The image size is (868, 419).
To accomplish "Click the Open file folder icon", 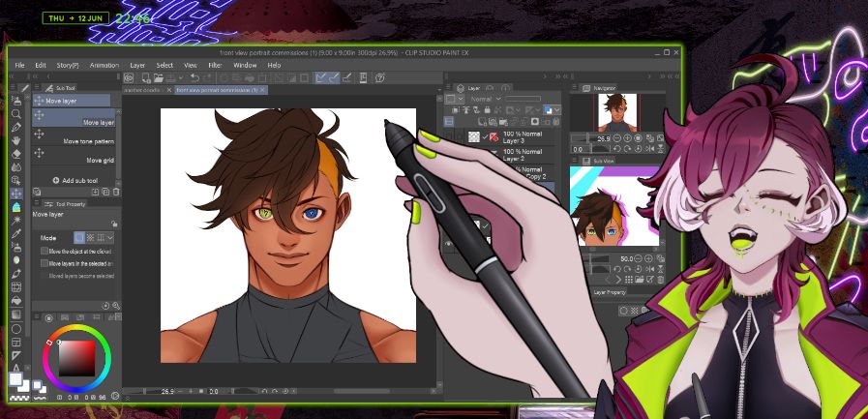I will coord(159,78).
